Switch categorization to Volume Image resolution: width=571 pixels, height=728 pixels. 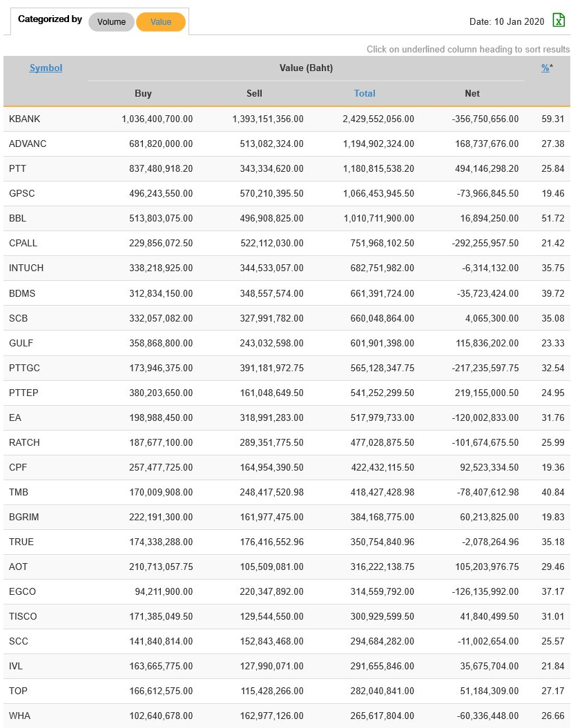pyautogui.click(x=111, y=22)
